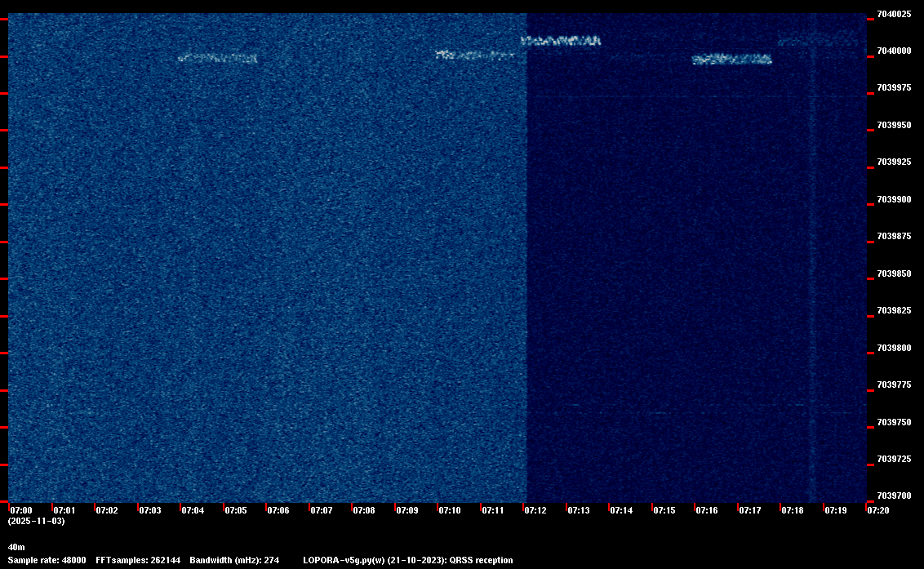Click the 7039775 frequency label

pyautogui.click(x=894, y=385)
